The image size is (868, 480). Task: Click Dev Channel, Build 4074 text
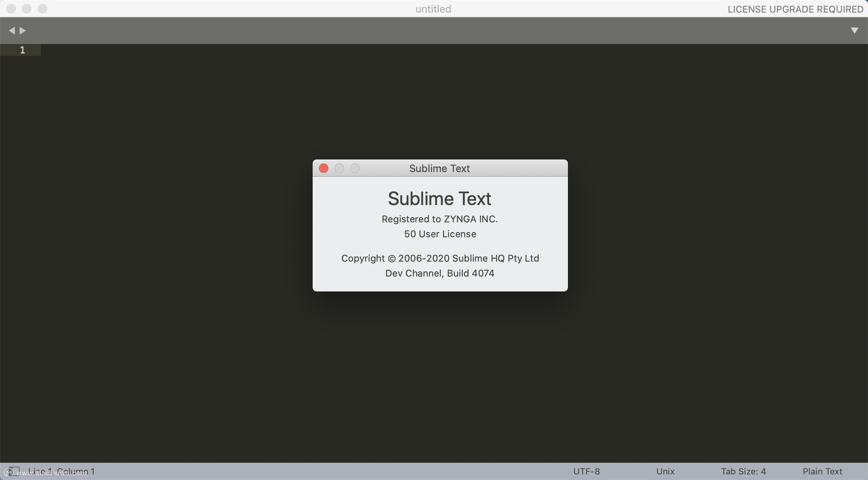click(x=440, y=273)
